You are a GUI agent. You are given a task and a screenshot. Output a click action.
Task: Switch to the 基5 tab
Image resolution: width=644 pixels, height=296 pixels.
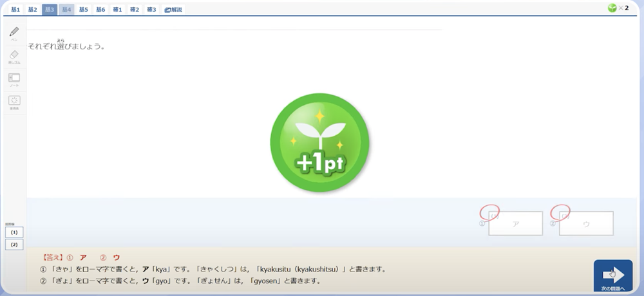[83, 10]
